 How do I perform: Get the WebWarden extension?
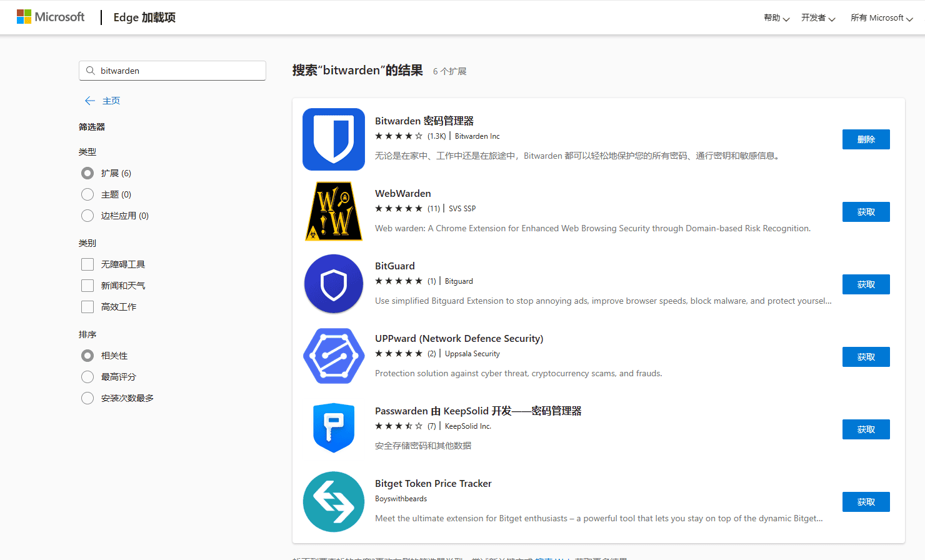[866, 212]
